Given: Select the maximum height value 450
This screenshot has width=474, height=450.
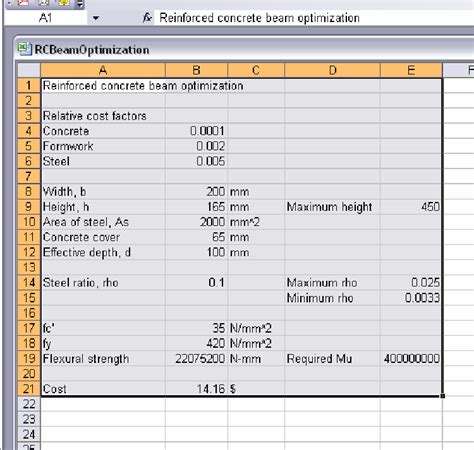Looking at the screenshot, I should (411, 207).
